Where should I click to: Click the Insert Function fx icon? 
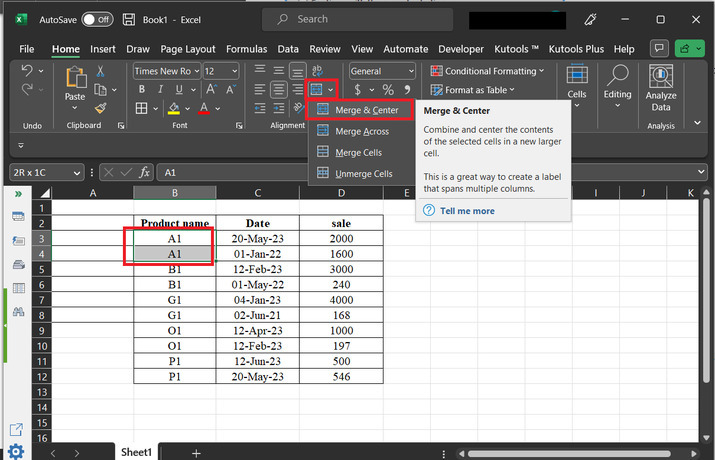[144, 172]
